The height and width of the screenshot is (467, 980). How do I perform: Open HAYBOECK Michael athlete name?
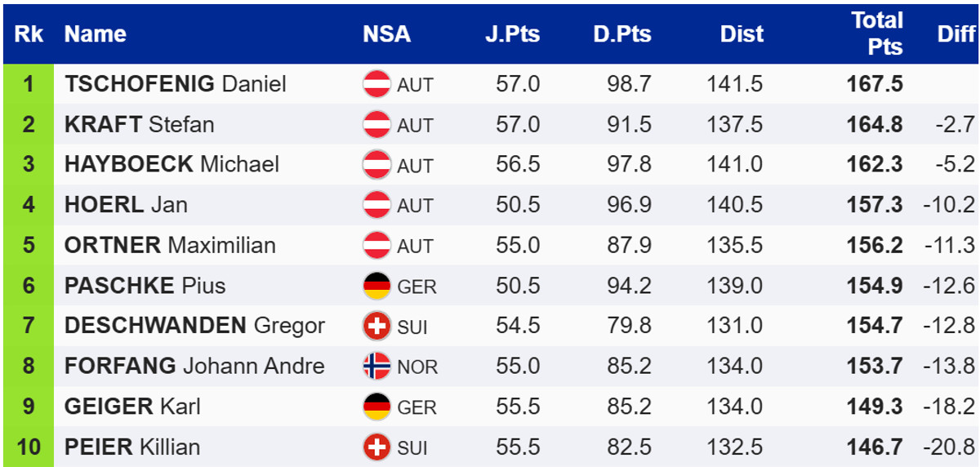point(171,165)
